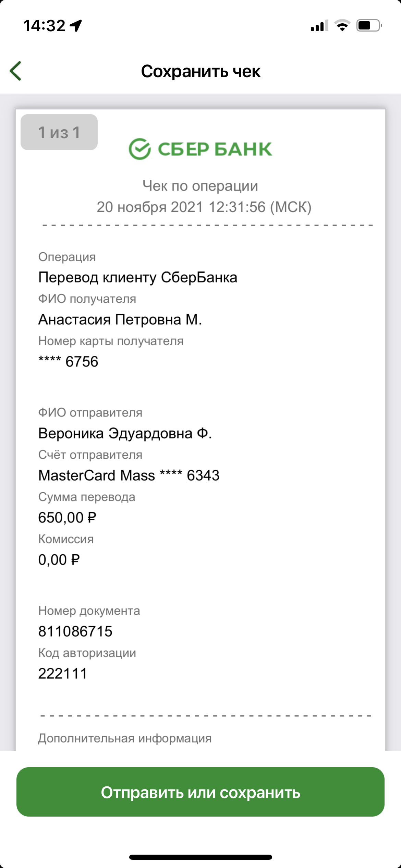Select recipient card number **** 6756

[x=68, y=362]
